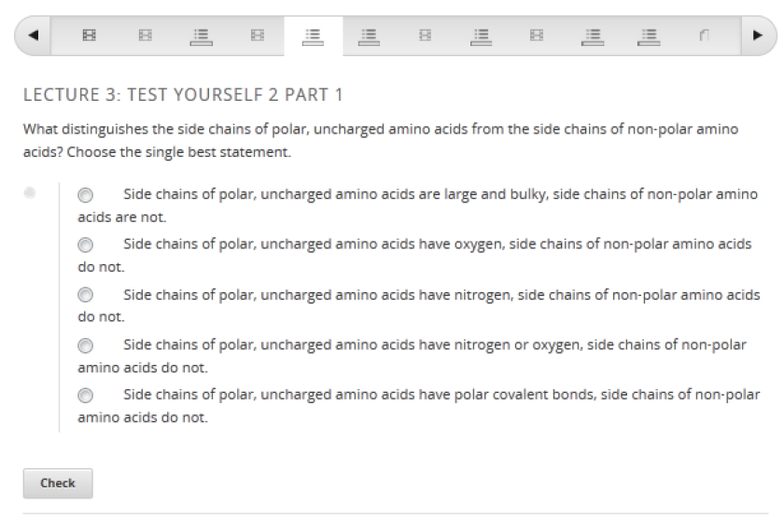The image size is (784, 532).
Task: Open the third unit, a problem icon
Action: point(201,36)
